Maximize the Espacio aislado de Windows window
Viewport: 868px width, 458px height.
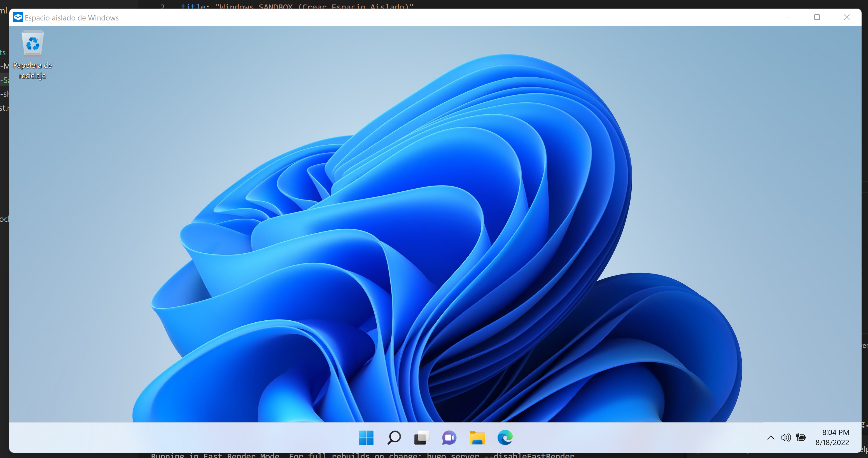(817, 17)
